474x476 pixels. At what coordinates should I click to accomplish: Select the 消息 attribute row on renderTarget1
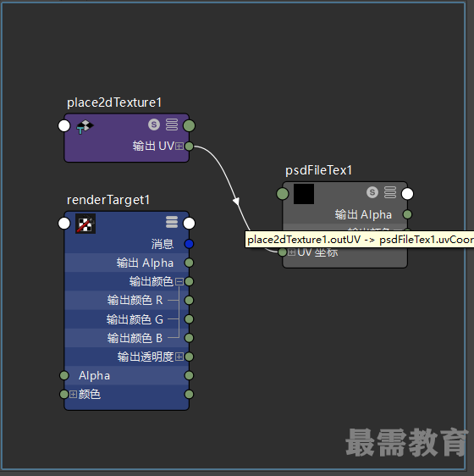pos(127,244)
